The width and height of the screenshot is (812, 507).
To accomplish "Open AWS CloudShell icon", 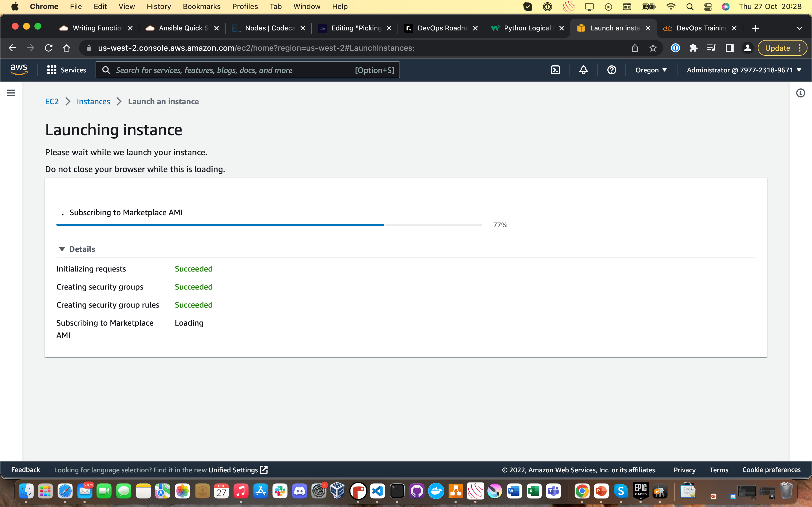I will click(x=555, y=70).
